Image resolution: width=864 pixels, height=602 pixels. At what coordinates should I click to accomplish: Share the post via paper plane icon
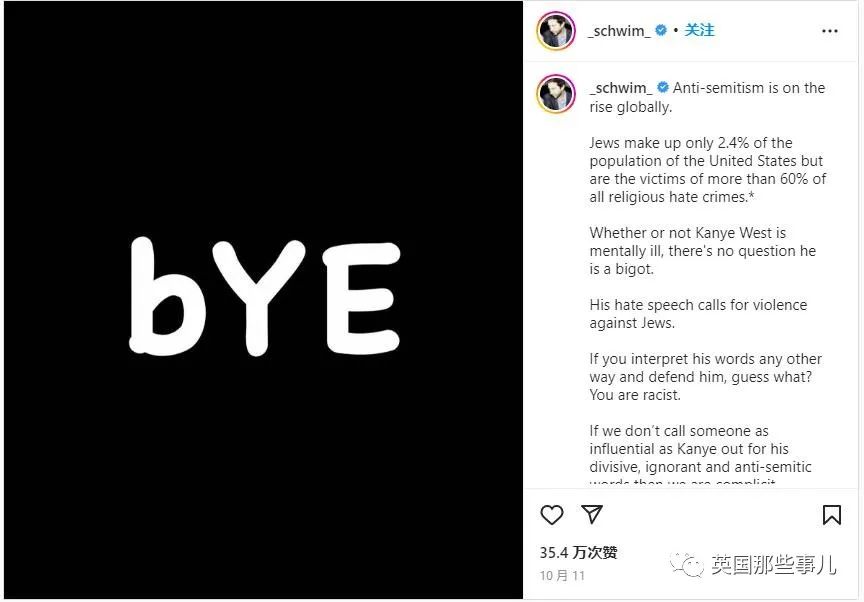click(592, 514)
